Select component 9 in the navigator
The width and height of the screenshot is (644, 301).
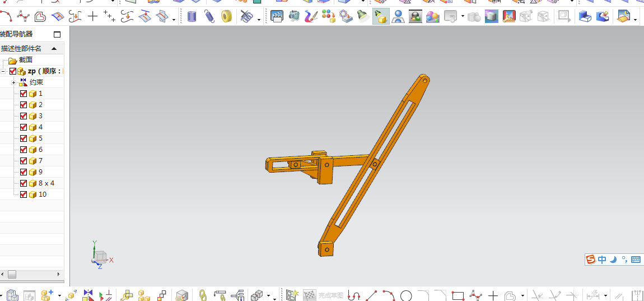pyautogui.click(x=40, y=172)
